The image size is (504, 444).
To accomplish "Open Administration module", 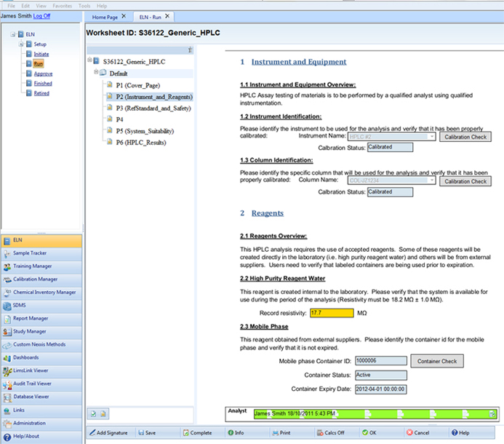I will coord(41,424).
